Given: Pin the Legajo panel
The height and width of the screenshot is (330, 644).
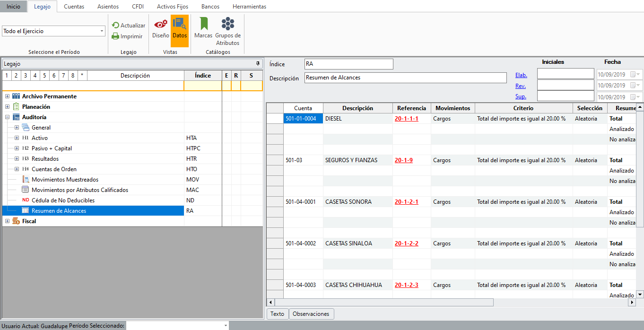Looking at the screenshot, I should coord(258,63).
